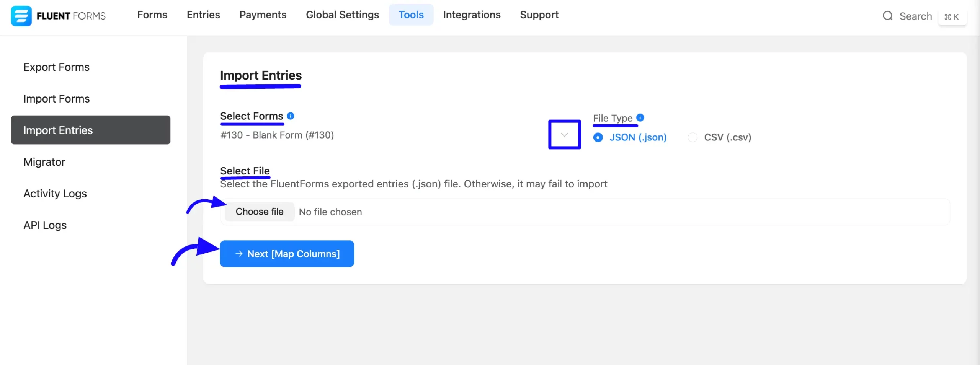Select the CSV (.csv) radio button
Screen dimensions: 980x365
coord(693,137)
